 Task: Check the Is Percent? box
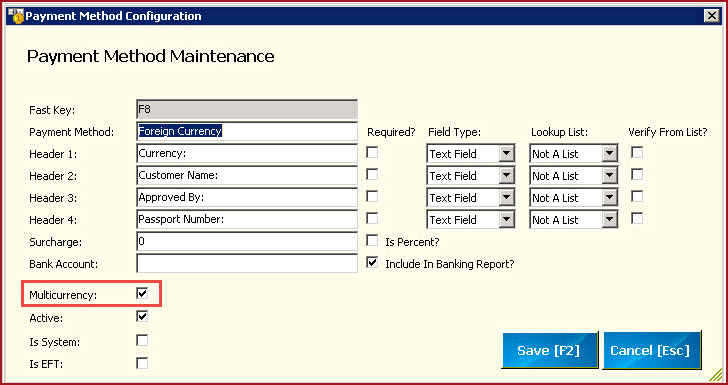tap(372, 241)
